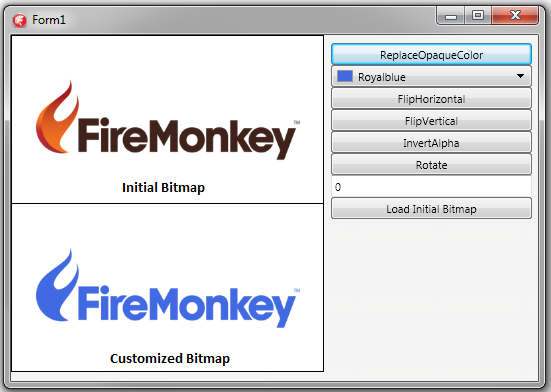Screen dimensions: 551x392
Task: Minimize the Form1 window
Action: (x=451, y=16)
